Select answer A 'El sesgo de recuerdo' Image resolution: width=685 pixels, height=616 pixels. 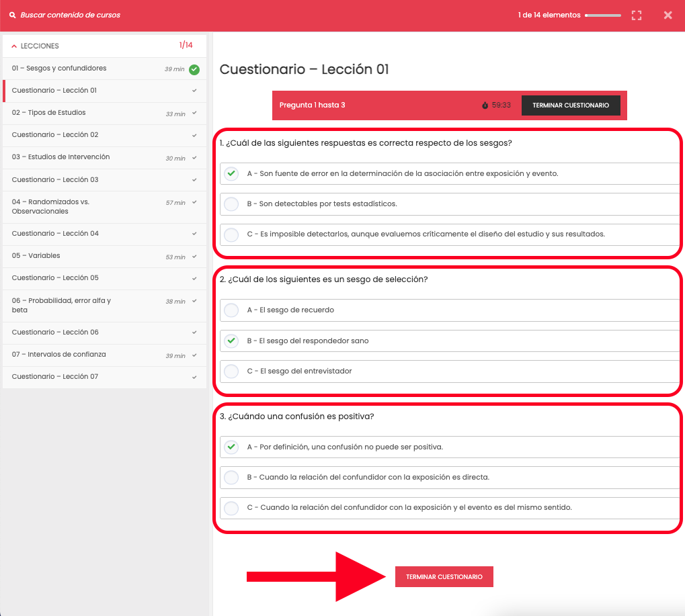click(x=231, y=310)
